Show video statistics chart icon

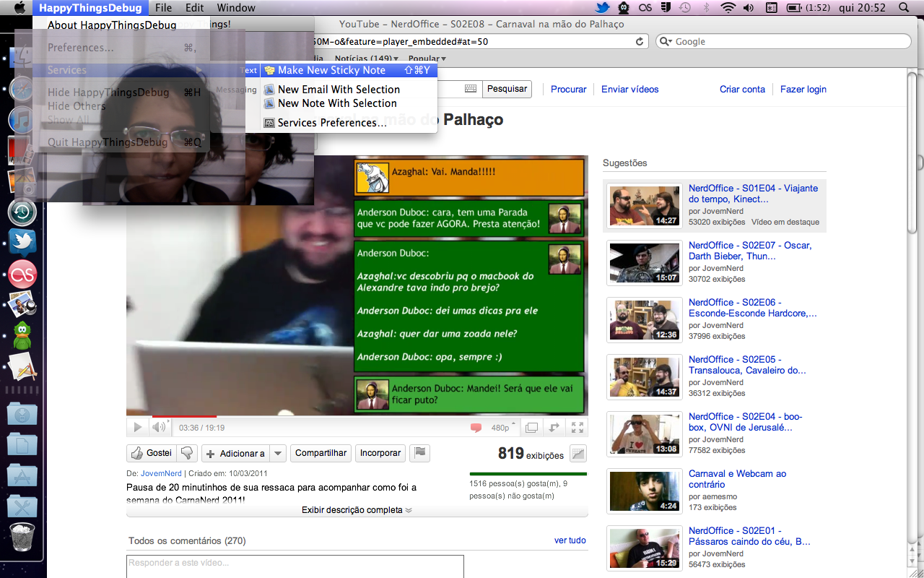[578, 454]
